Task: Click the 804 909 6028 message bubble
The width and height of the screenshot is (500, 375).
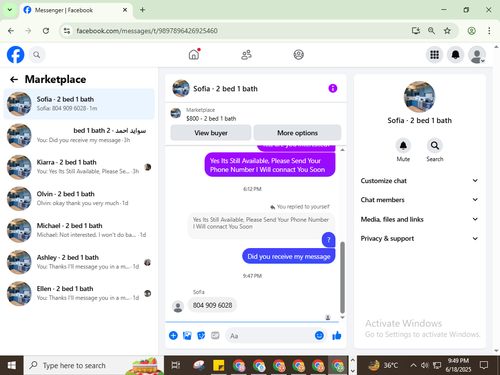Action: click(x=212, y=305)
